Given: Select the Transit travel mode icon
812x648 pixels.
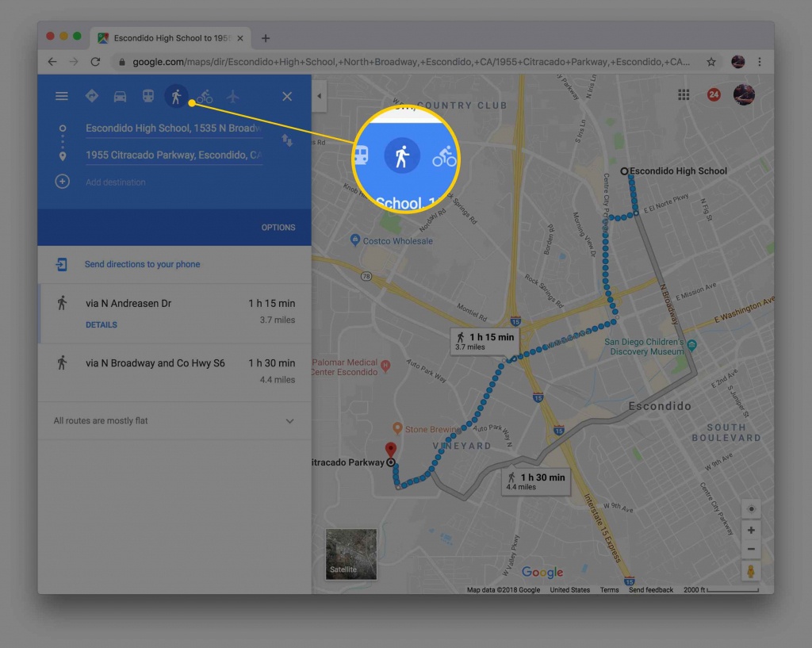Looking at the screenshot, I should click(x=148, y=96).
